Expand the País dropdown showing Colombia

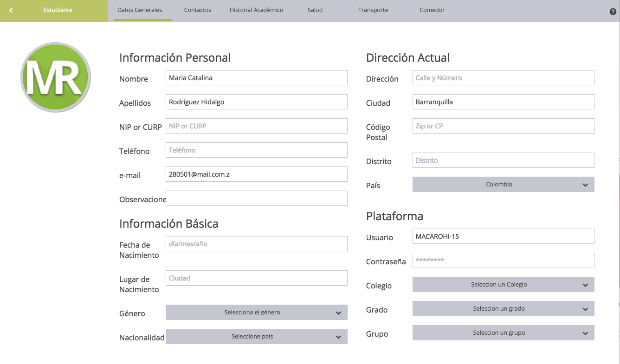pos(503,184)
